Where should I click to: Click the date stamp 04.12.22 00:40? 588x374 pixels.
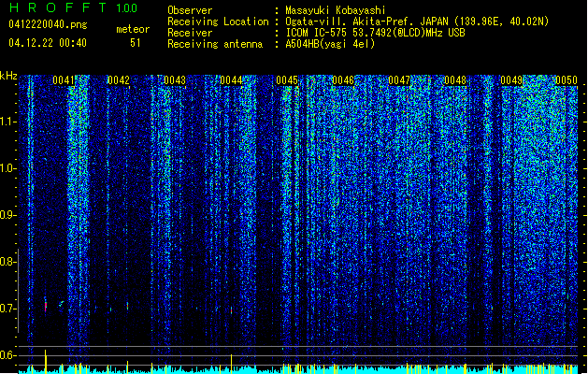(x=48, y=43)
